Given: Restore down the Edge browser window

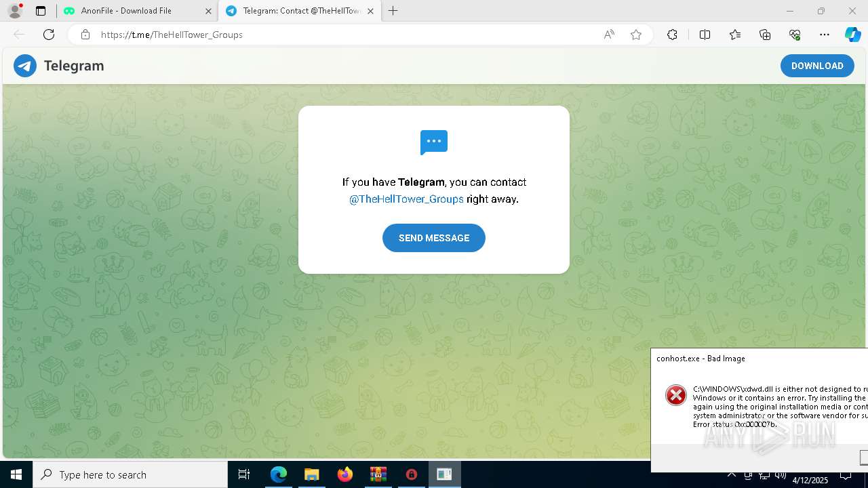Looking at the screenshot, I should click(821, 11).
